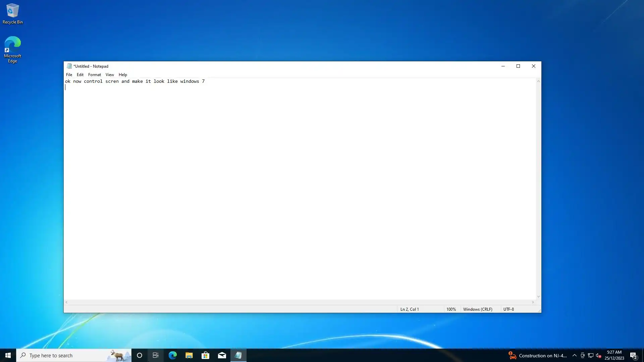Click the Windows Start button

pyautogui.click(x=8, y=355)
